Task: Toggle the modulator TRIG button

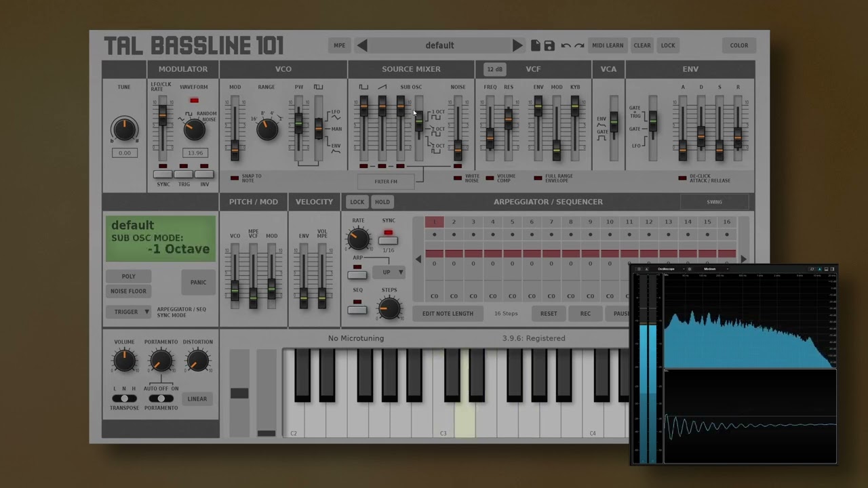Action: click(x=184, y=174)
